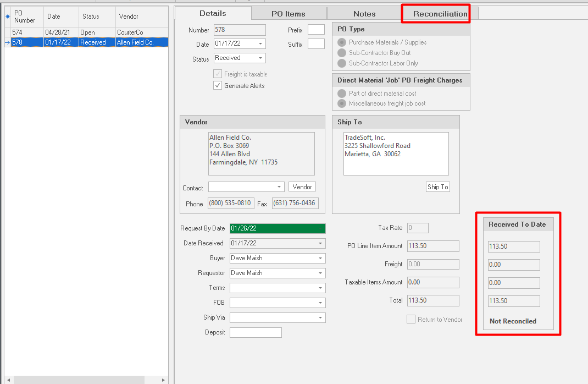Open the Notes tab
Image resolution: width=588 pixels, height=384 pixels.
pyautogui.click(x=364, y=14)
